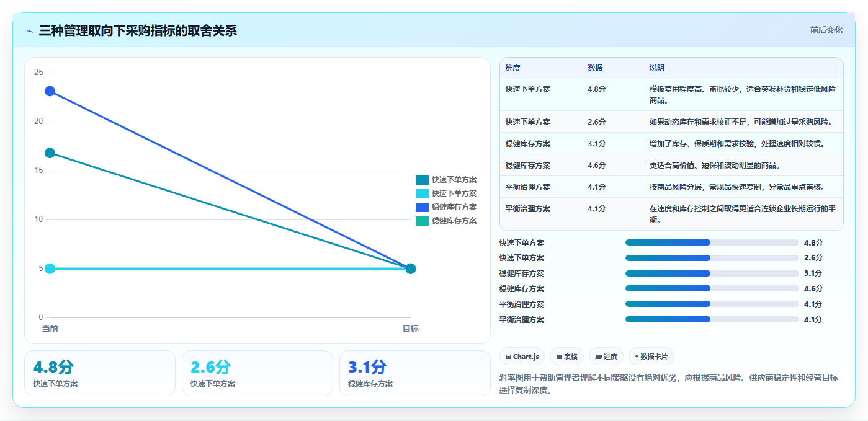Image resolution: width=868 pixels, height=421 pixels.
Task: Click the 当前 x-axis label
Action: click(x=50, y=329)
